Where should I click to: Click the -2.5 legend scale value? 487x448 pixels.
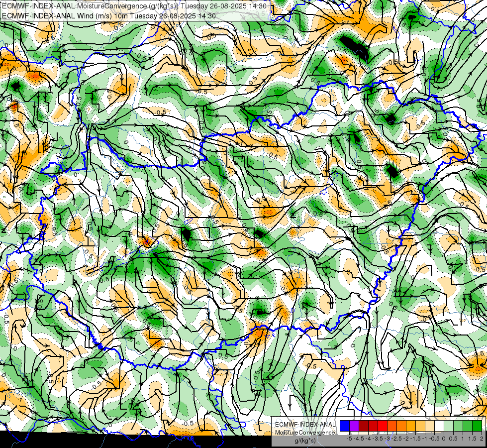click(x=396, y=439)
